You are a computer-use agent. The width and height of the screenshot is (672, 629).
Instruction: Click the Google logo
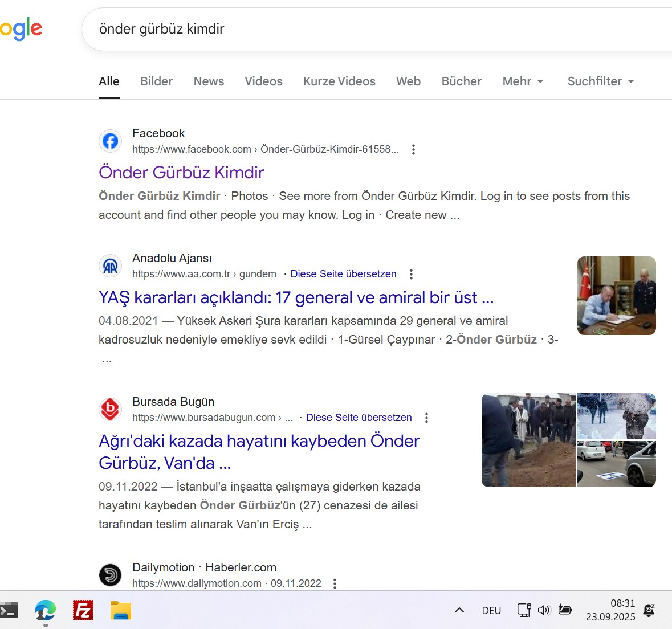(x=21, y=29)
